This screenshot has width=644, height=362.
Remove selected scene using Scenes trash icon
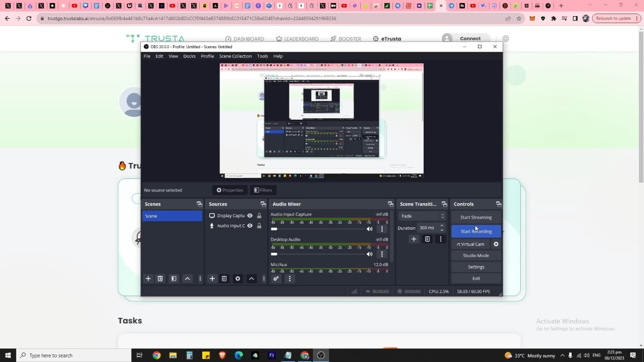pos(160,279)
